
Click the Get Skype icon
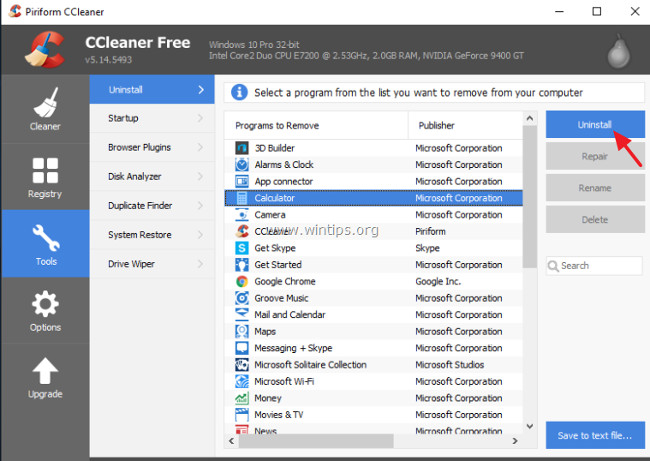click(x=242, y=248)
